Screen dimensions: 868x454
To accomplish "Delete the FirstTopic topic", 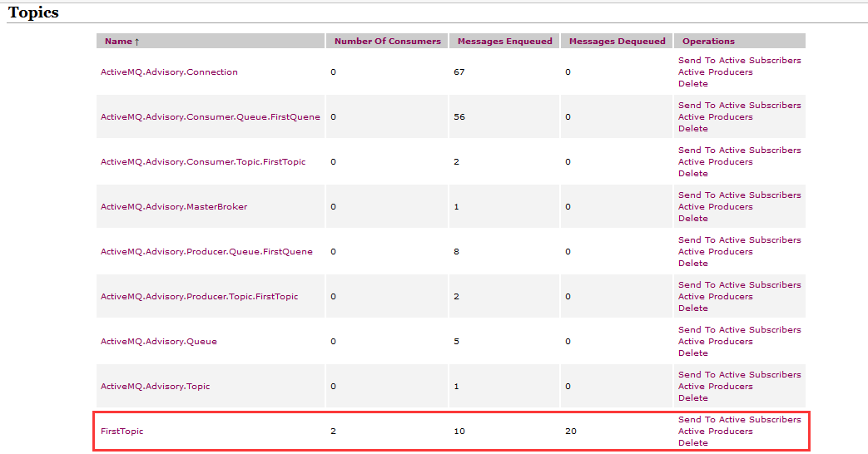I will [x=693, y=442].
